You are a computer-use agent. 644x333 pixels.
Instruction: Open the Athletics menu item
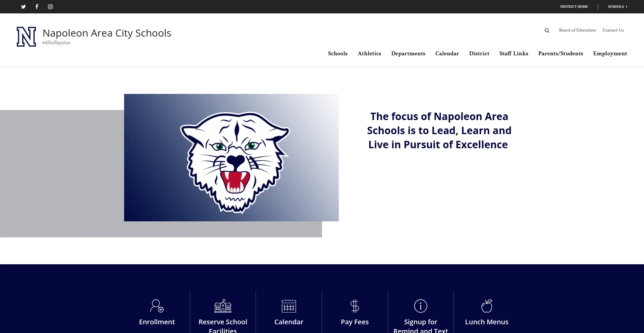coord(369,54)
